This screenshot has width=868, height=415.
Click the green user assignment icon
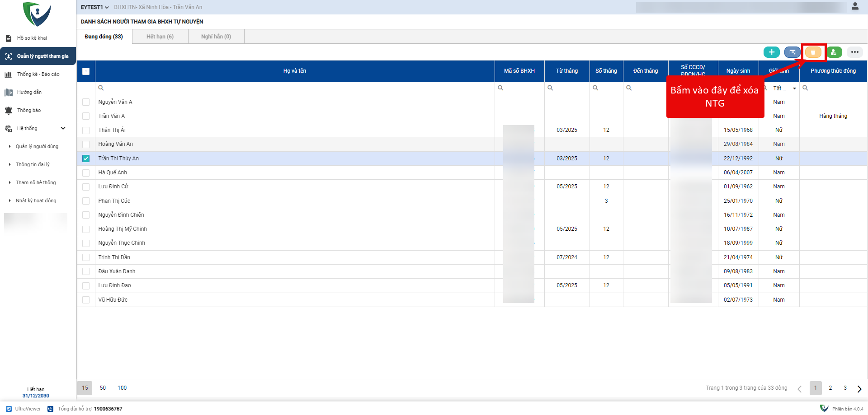(x=834, y=52)
